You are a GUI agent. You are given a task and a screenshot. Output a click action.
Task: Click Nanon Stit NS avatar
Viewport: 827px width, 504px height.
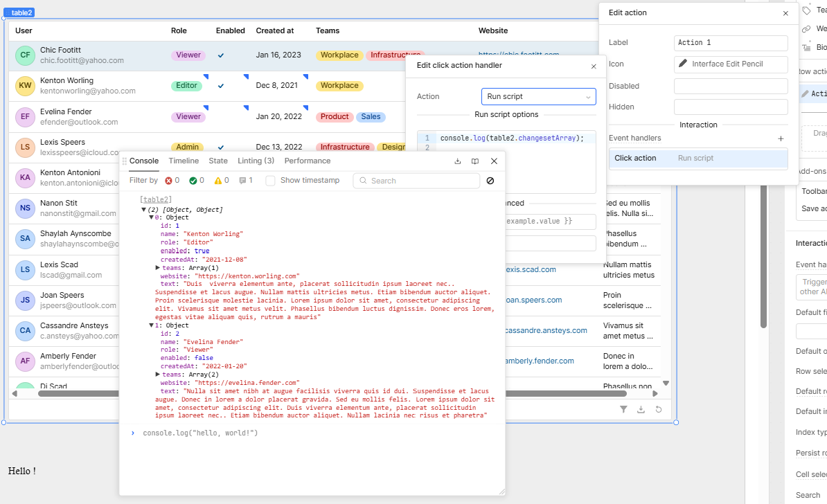(26, 208)
